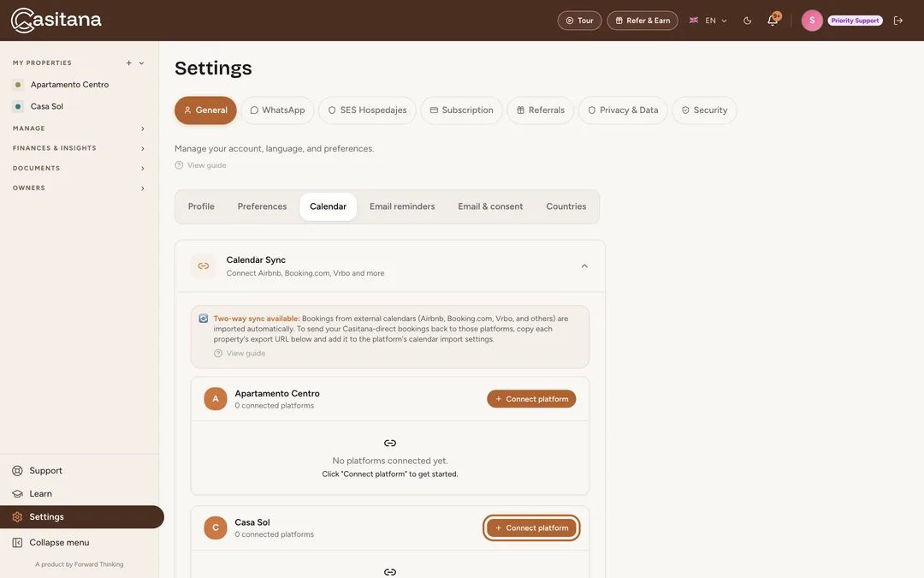924x578 pixels.
Task: Select the Calendar sub-tab
Action: (x=328, y=206)
